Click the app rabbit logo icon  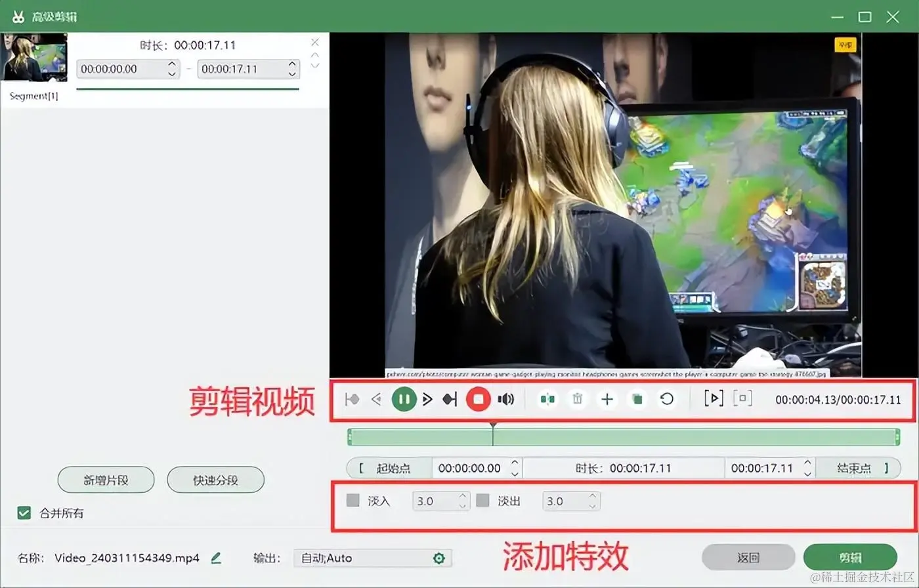pos(18,16)
